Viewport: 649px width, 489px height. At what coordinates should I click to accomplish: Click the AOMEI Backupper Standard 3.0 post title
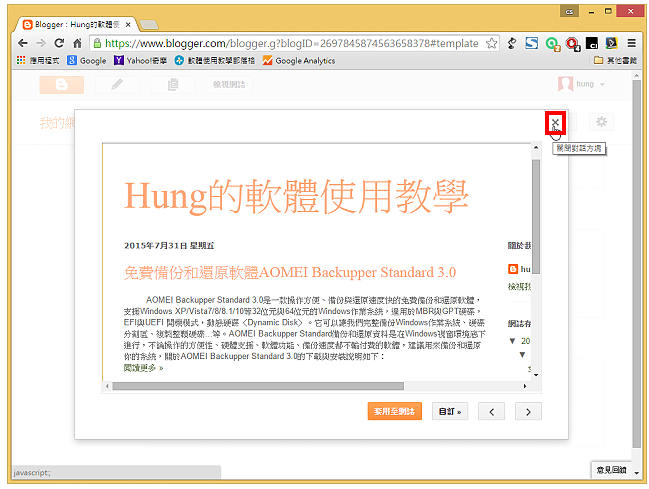tap(290, 272)
